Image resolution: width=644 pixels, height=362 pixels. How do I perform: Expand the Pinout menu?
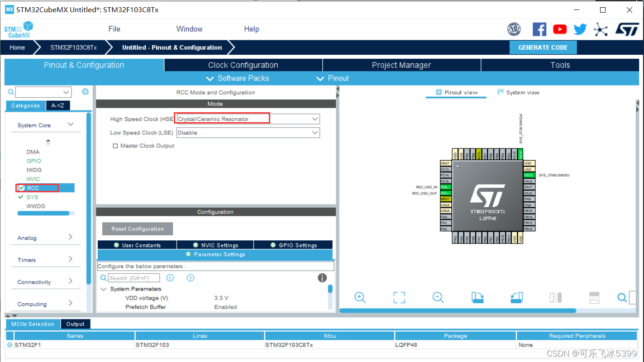[333, 78]
